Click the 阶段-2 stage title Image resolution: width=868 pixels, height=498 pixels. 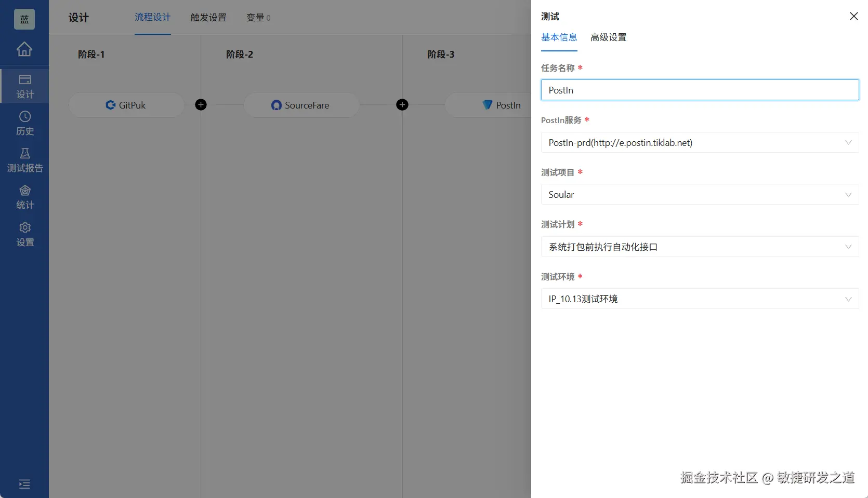[240, 55]
